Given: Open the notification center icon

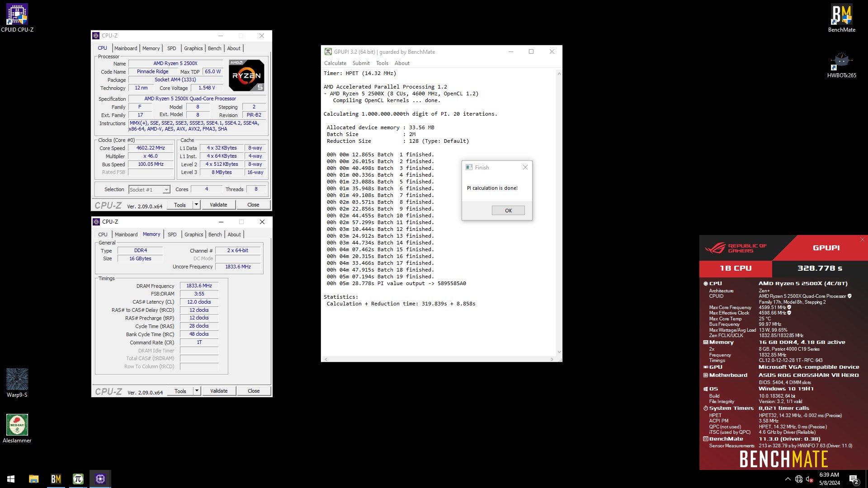Looking at the screenshot, I should point(854,479).
